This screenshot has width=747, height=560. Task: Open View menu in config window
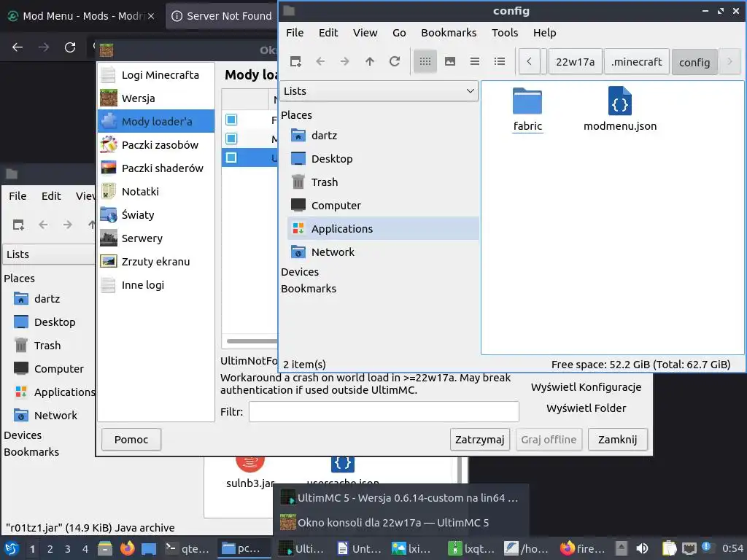[365, 33]
